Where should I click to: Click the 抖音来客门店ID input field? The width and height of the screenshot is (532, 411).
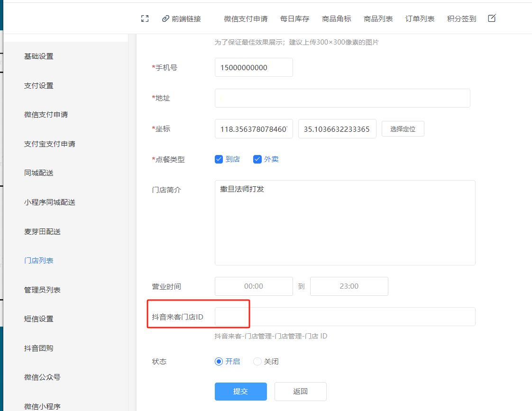pyautogui.click(x=345, y=317)
